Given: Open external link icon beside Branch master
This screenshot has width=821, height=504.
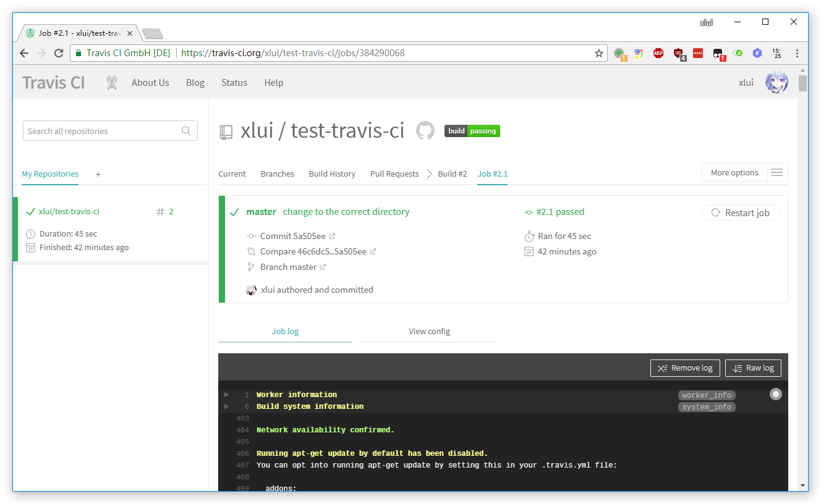Looking at the screenshot, I should [x=323, y=267].
